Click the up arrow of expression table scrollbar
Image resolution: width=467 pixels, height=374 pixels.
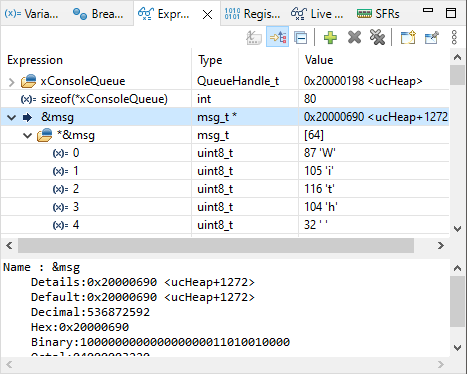coord(457,57)
